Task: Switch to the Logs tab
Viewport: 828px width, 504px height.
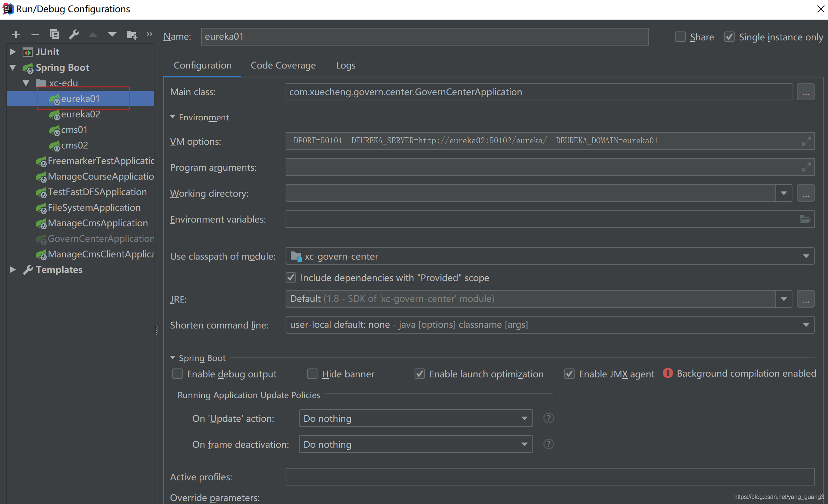Action: (x=345, y=66)
